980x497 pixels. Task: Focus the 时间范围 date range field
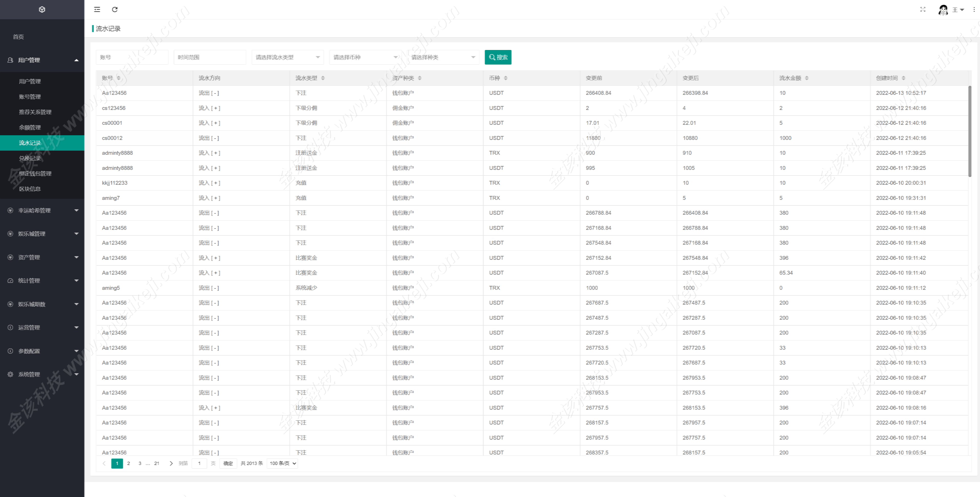coord(210,57)
